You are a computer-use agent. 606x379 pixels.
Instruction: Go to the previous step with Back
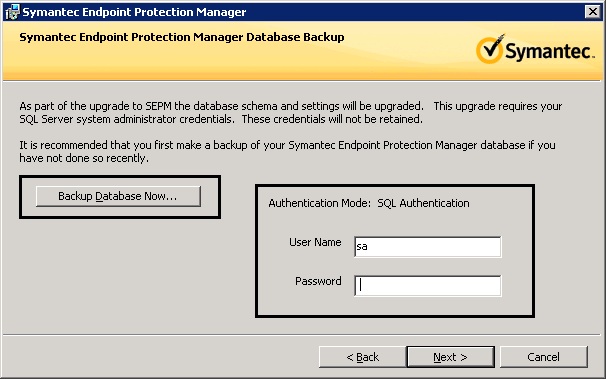pos(363,357)
